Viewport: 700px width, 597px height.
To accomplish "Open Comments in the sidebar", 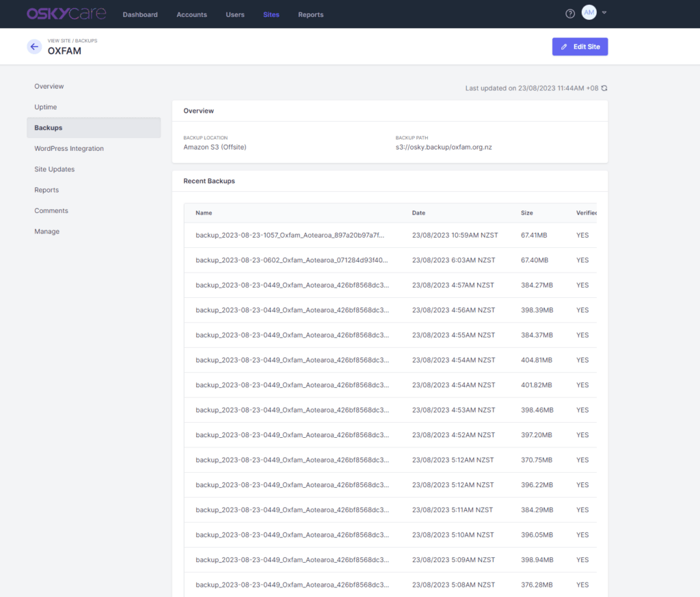I will click(x=51, y=210).
